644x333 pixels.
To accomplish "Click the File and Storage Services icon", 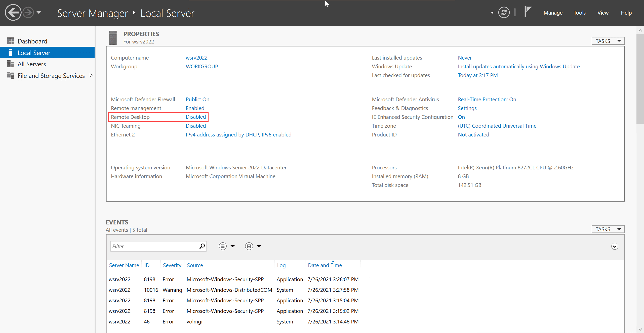I will [10, 75].
